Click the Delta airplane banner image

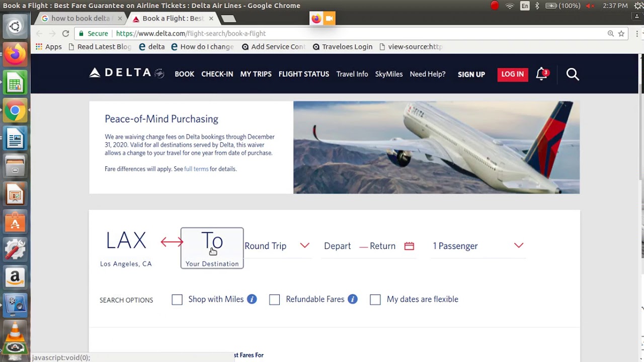(436, 147)
